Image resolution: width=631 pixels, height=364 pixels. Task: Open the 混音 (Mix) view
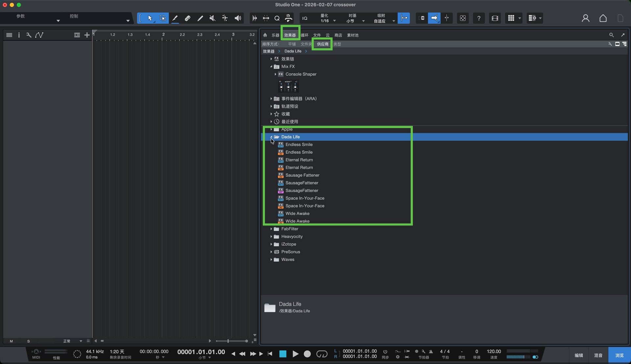(598, 355)
